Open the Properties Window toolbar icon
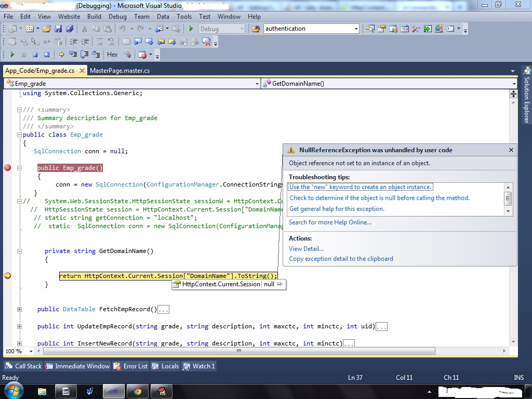Viewport: 532px width, 399px height. coord(382,29)
